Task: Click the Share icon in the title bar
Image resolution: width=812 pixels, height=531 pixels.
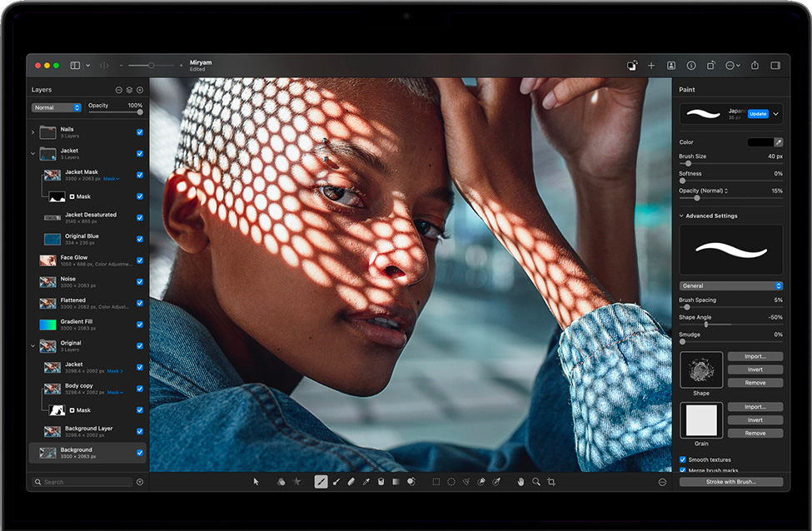Action: click(x=755, y=65)
